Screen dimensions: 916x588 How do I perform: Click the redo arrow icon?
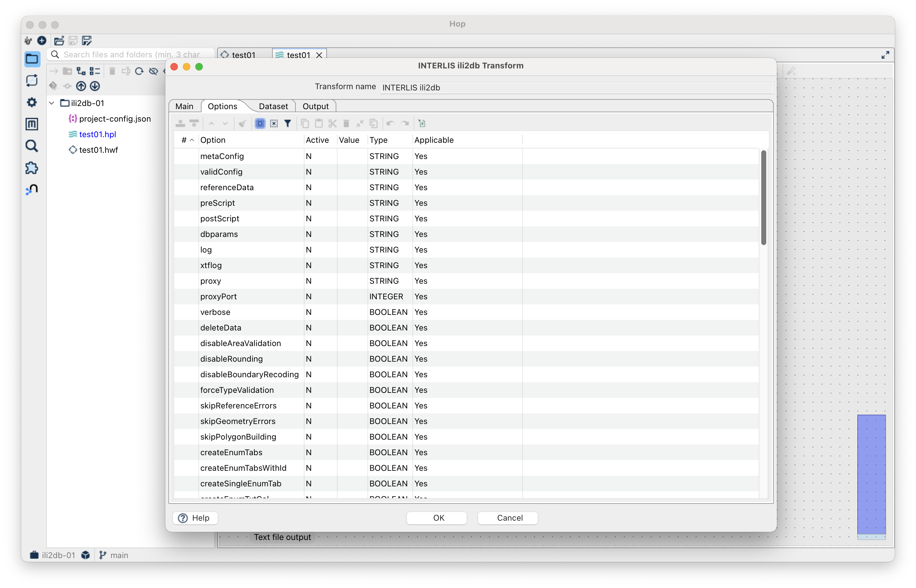tap(405, 123)
